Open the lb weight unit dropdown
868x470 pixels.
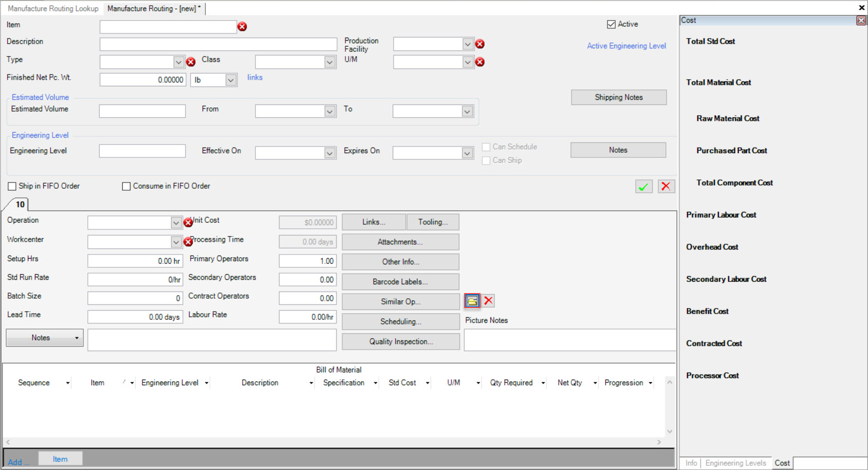pos(231,80)
